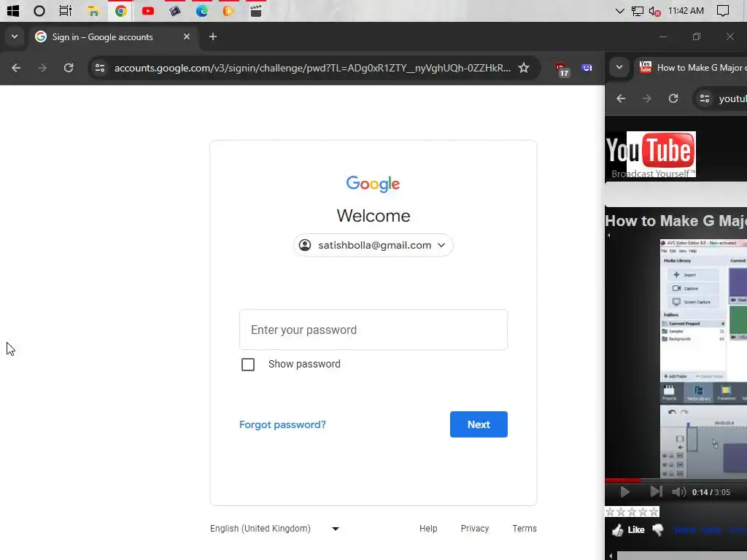Open the Help link in the footer
The height and width of the screenshot is (560, 747).
pyautogui.click(x=428, y=529)
